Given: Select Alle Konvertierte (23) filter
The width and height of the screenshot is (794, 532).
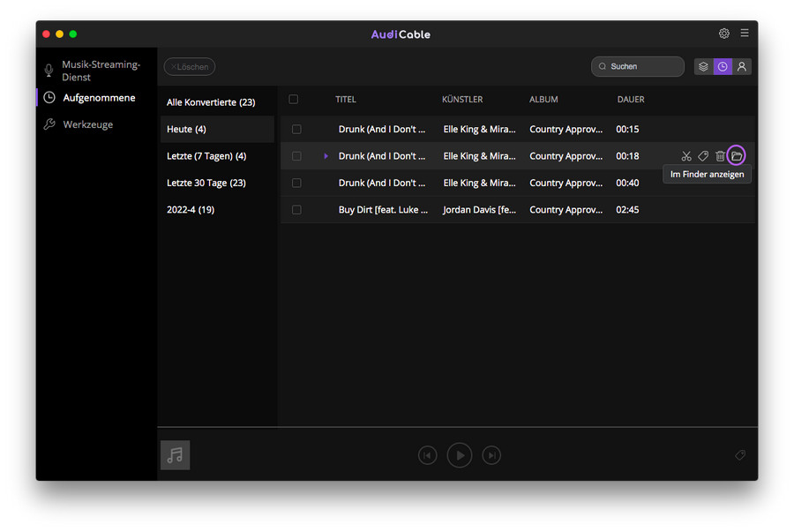Looking at the screenshot, I should tap(217, 102).
